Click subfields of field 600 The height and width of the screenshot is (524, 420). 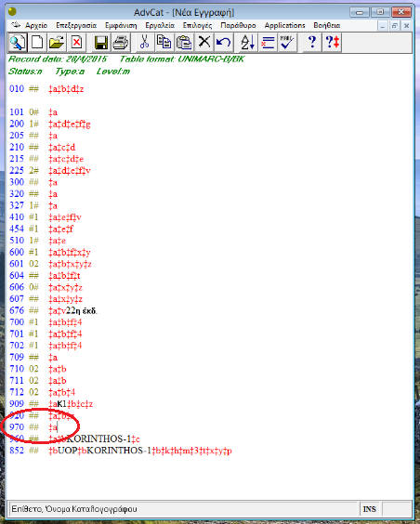click(x=70, y=253)
